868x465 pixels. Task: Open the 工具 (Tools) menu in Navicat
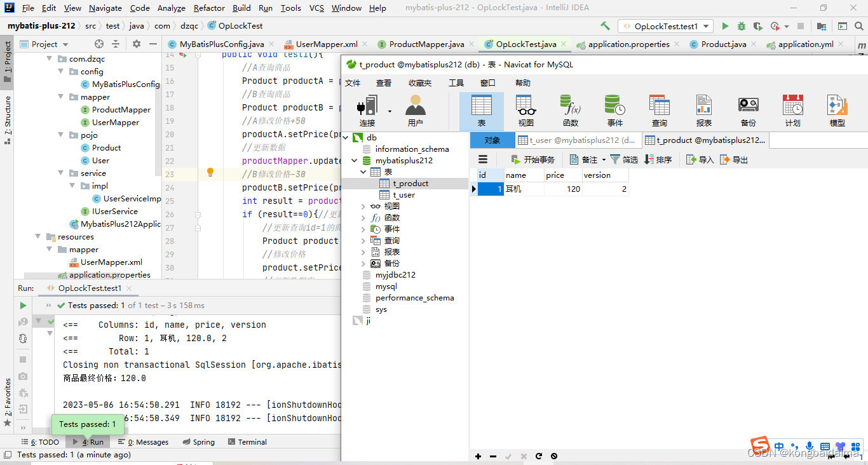click(456, 83)
